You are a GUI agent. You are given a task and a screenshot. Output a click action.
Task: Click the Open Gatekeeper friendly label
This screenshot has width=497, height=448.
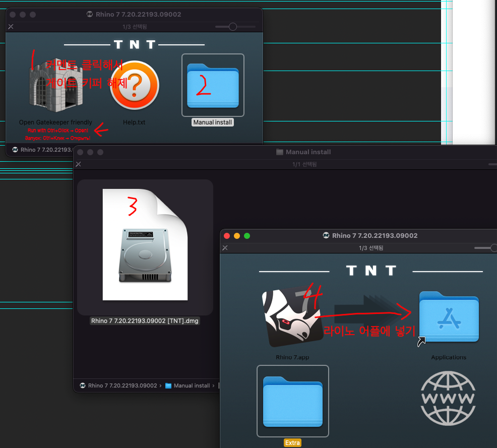click(55, 122)
